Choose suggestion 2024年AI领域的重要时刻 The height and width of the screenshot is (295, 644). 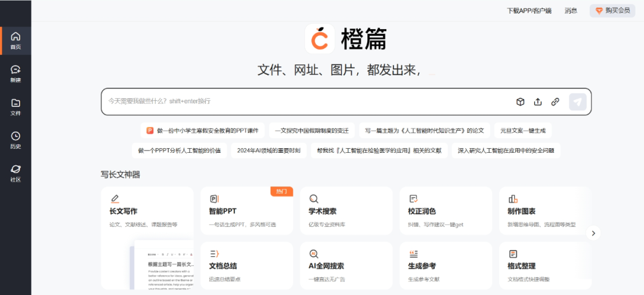click(x=268, y=150)
